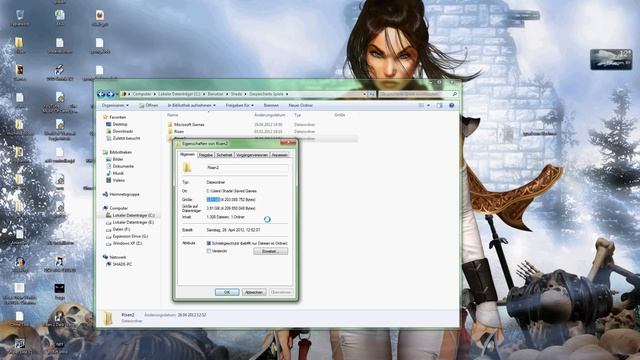The width and height of the screenshot is (640, 360).
Task: Switch to the Vorgängerversionen tab
Action: tap(252, 155)
